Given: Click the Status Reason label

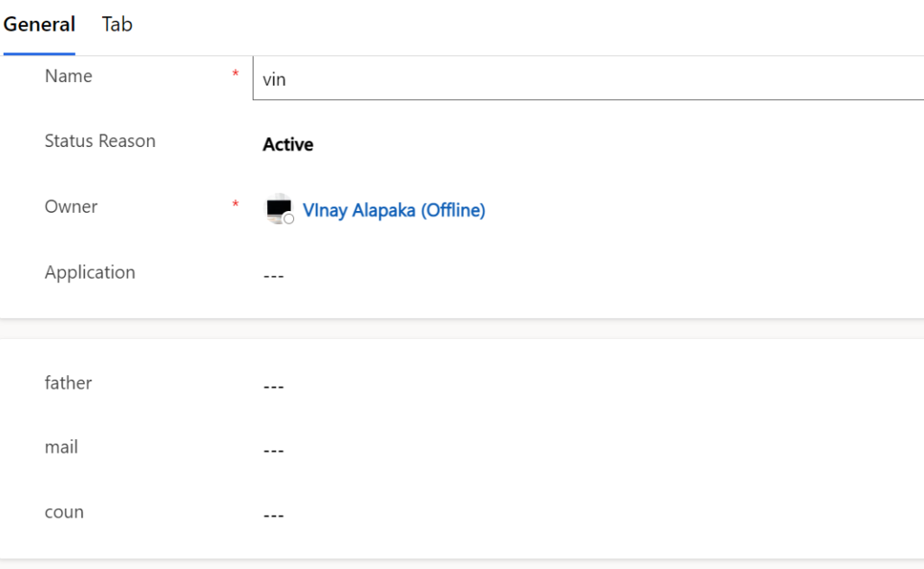Looking at the screenshot, I should click(x=100, y=141).
